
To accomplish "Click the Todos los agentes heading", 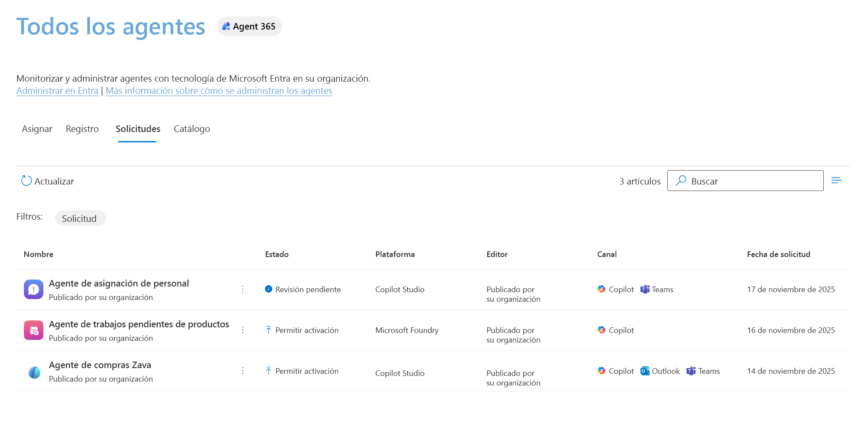I will [x=111, y=26].
